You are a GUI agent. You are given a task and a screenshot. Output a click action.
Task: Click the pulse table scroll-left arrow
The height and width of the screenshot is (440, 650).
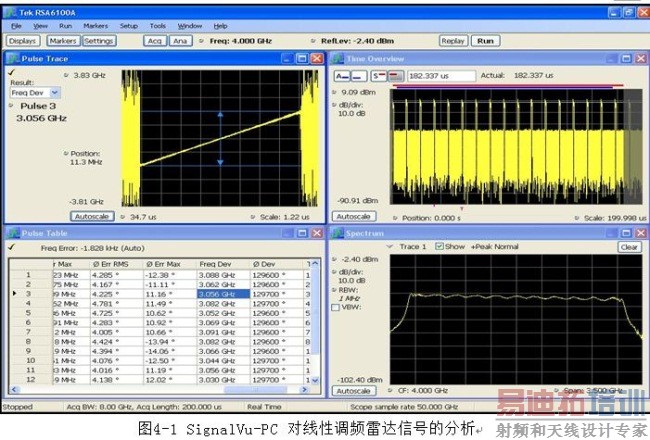pyautogui.click(x=14, y=389)
